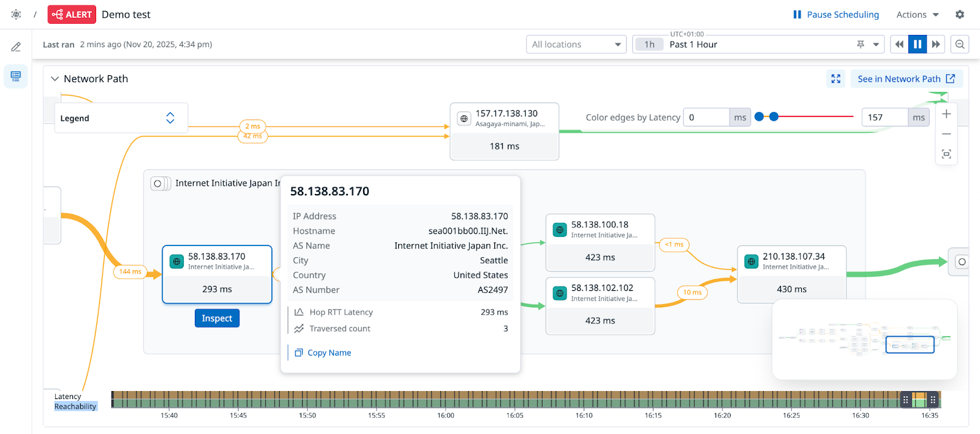
Task: Open the time range zoom-out magnifier
Action: point(960,45)
